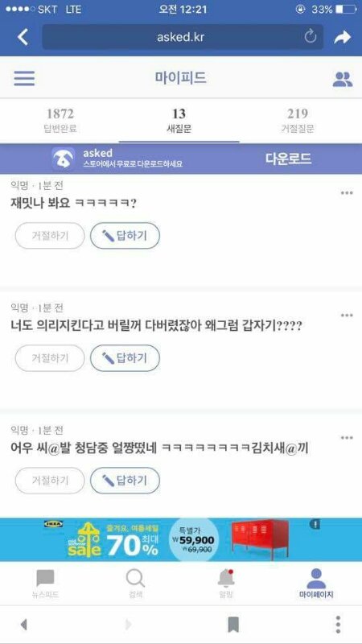Viewport: 362px width, 644px height.
Task: Tap the browser back arrow
Action: 23,37
